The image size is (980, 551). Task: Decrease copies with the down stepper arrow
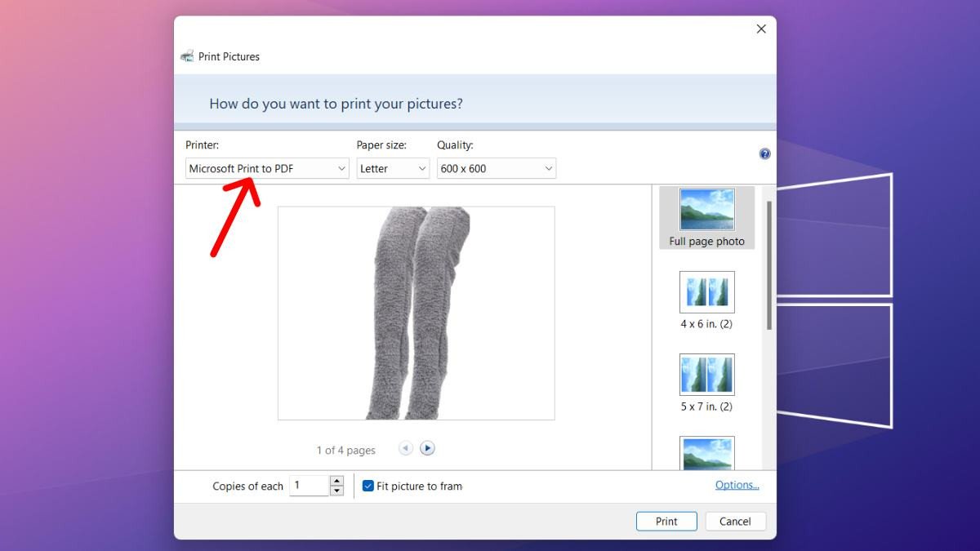click(336, 491)
